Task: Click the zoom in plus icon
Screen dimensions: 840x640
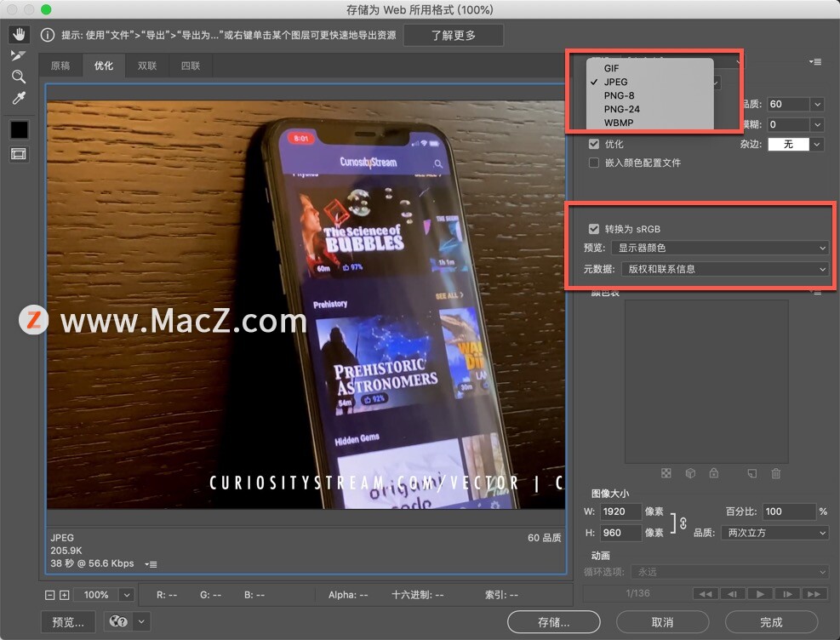Action: (x=65, y=595)
